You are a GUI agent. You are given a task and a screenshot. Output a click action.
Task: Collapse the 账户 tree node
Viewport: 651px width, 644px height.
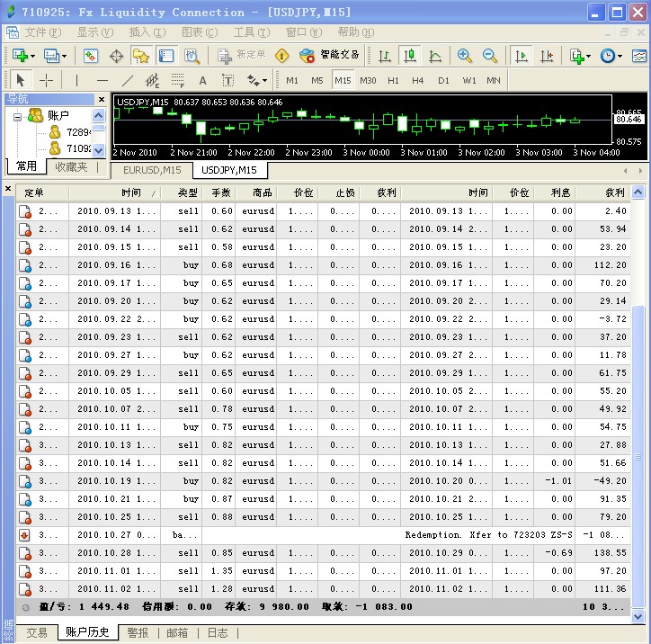tap(17, 117)
